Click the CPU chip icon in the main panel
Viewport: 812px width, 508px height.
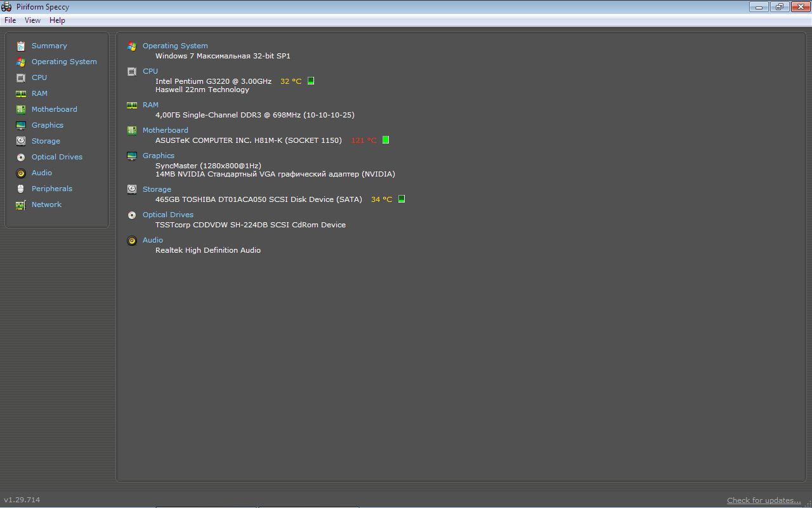click(x=132, y=71)
